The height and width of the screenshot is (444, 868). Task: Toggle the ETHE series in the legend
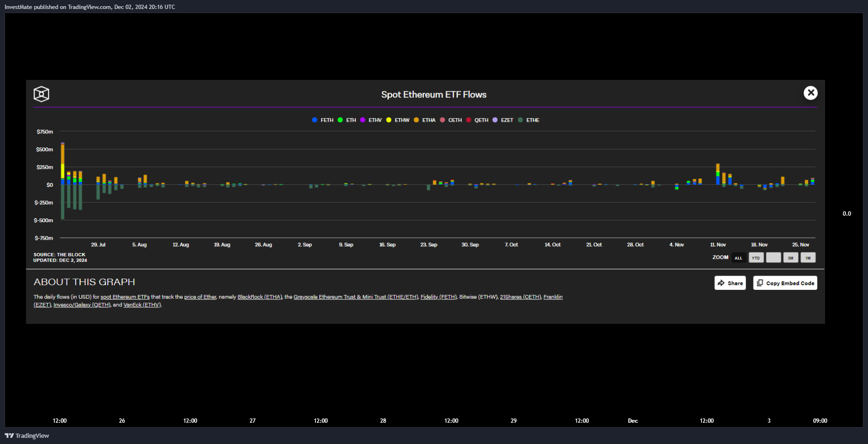528,120
